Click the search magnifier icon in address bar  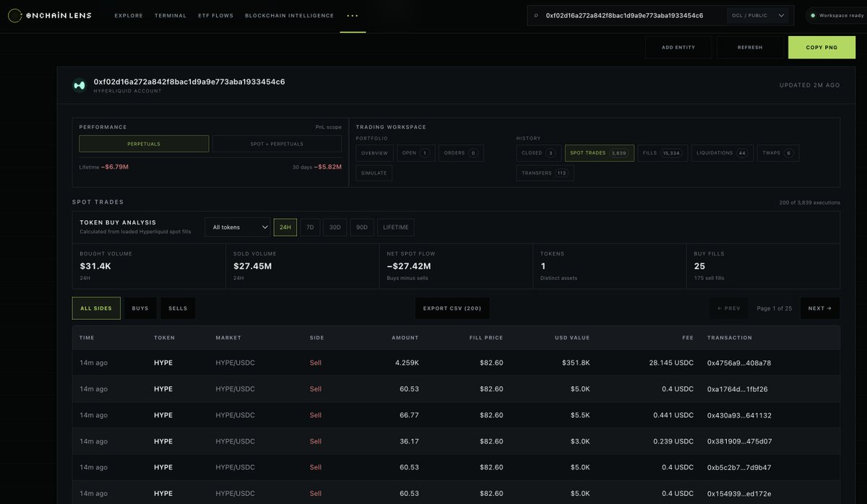pyautogui.click(x=537, y=15)
